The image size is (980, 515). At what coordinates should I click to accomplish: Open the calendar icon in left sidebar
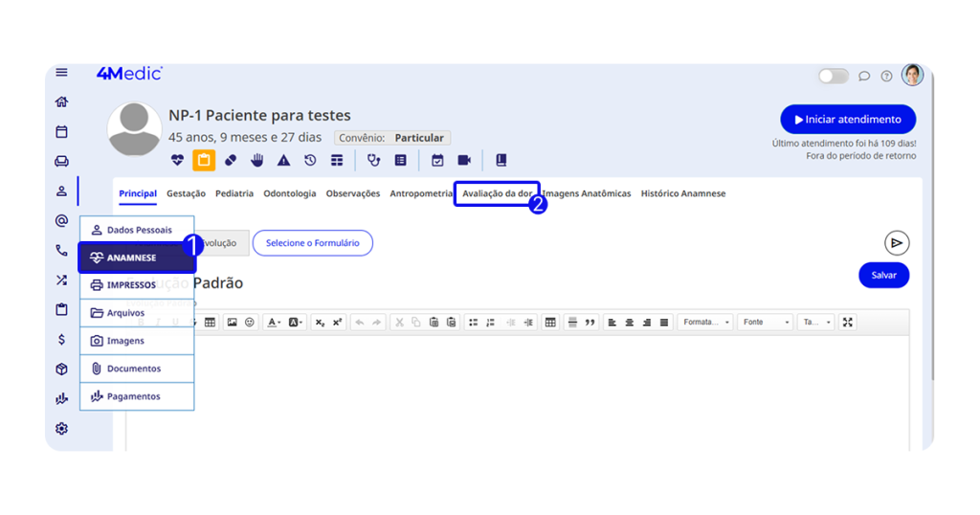coord(62,131)
